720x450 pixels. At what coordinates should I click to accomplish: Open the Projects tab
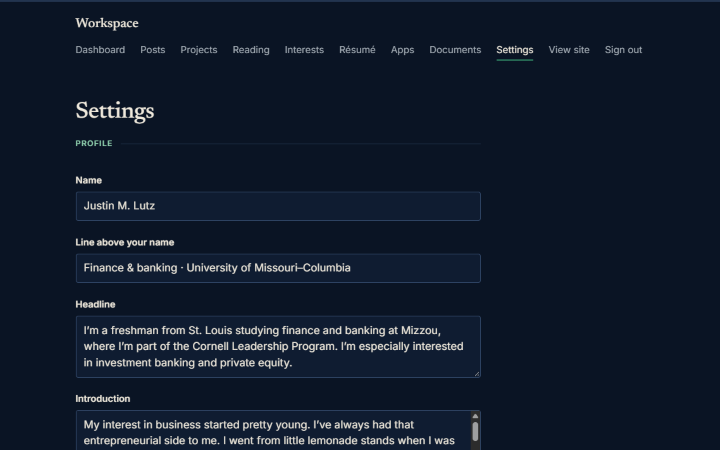tap(198, 50)
